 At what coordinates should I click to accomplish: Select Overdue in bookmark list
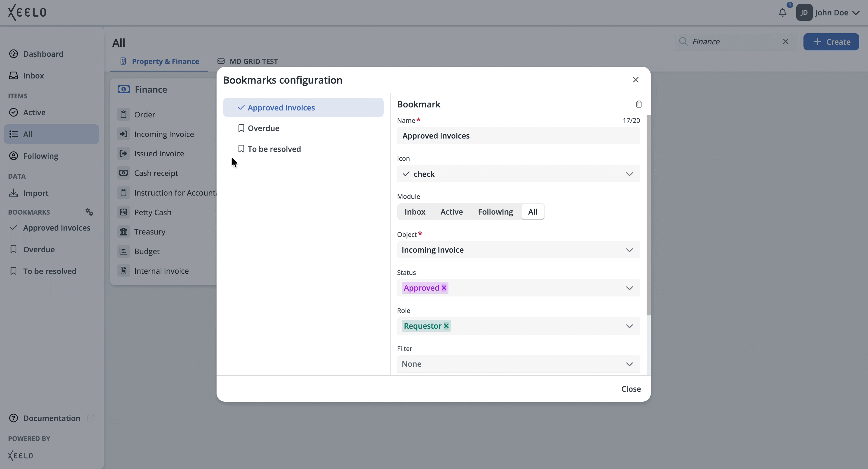point(303,128)
